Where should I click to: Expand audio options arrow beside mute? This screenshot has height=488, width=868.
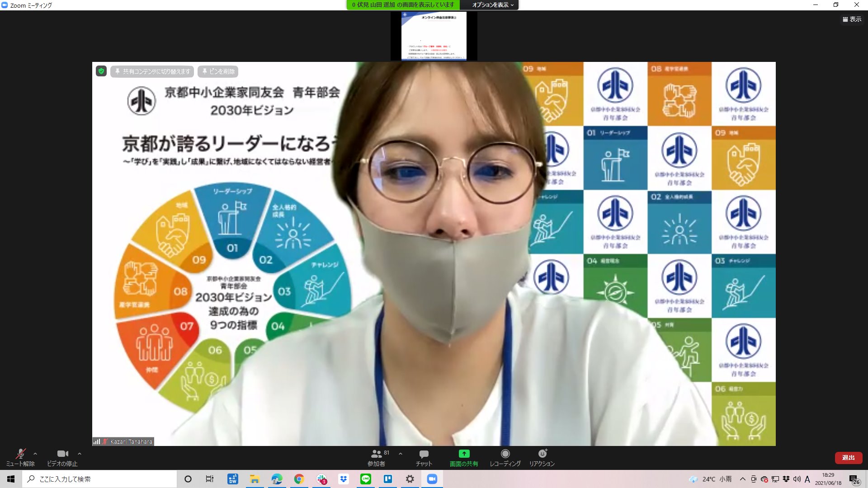point(35,454)
